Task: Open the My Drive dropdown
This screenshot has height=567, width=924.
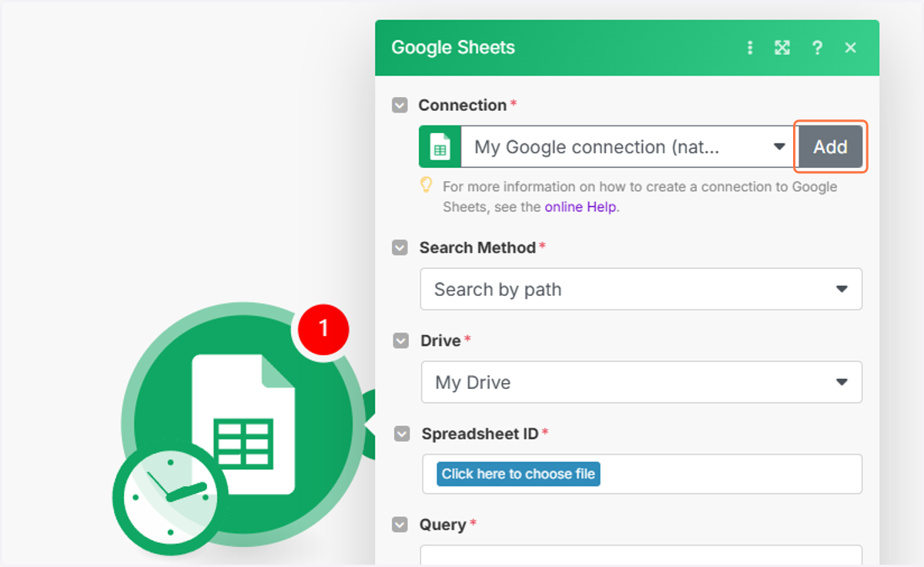Action: 641,382
